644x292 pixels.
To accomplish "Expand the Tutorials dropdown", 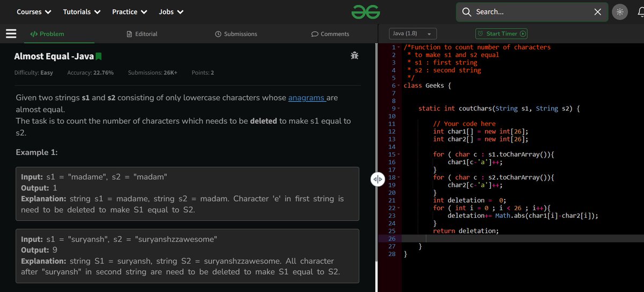I will (82, 12).
